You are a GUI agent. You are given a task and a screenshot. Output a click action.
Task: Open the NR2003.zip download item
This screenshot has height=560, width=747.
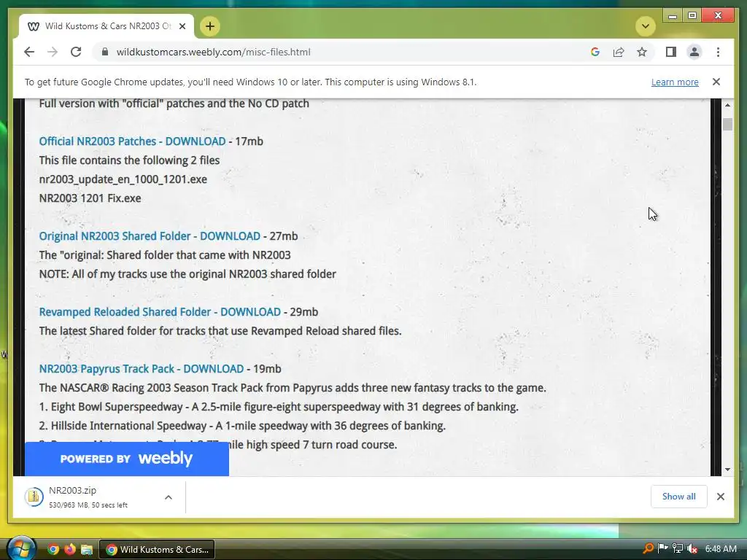[x=88, y=497]
